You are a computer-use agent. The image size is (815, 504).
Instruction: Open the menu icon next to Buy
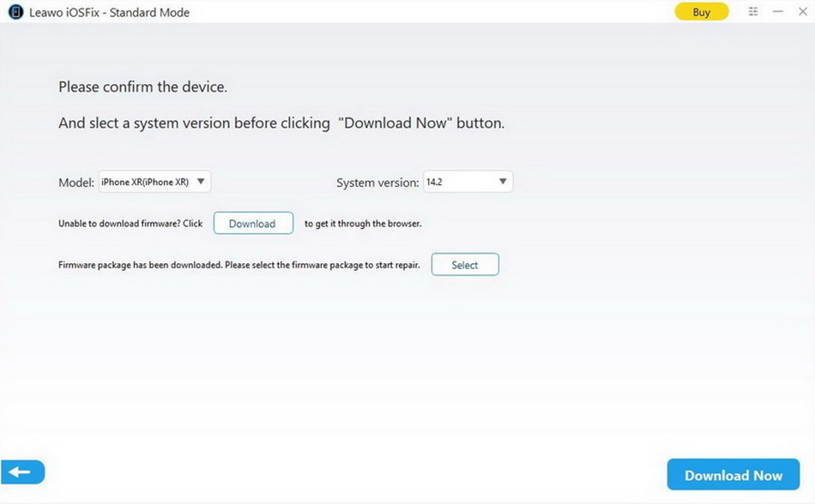[752, 11]
